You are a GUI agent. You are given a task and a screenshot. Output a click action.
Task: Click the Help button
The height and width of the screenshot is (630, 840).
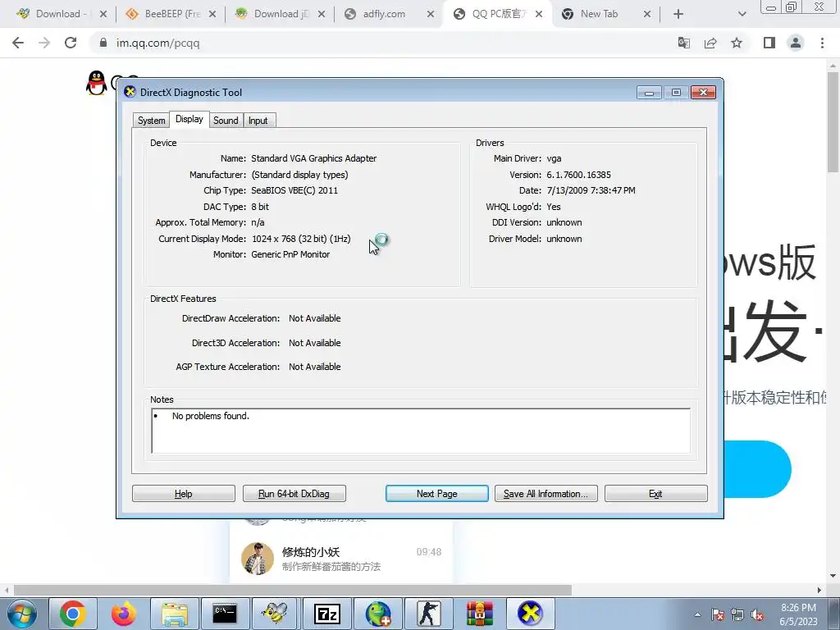tap(183, 493)
